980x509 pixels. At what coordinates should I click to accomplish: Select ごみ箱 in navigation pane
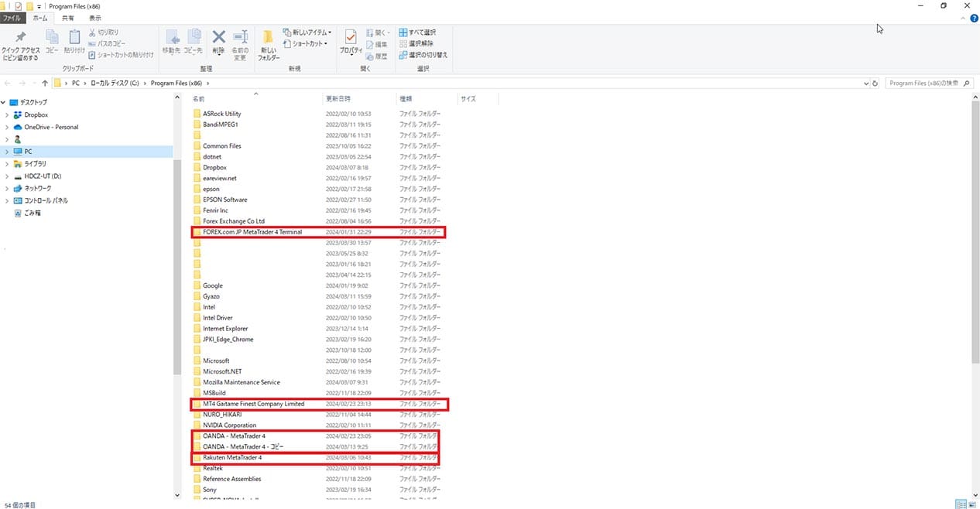[33, 213]
